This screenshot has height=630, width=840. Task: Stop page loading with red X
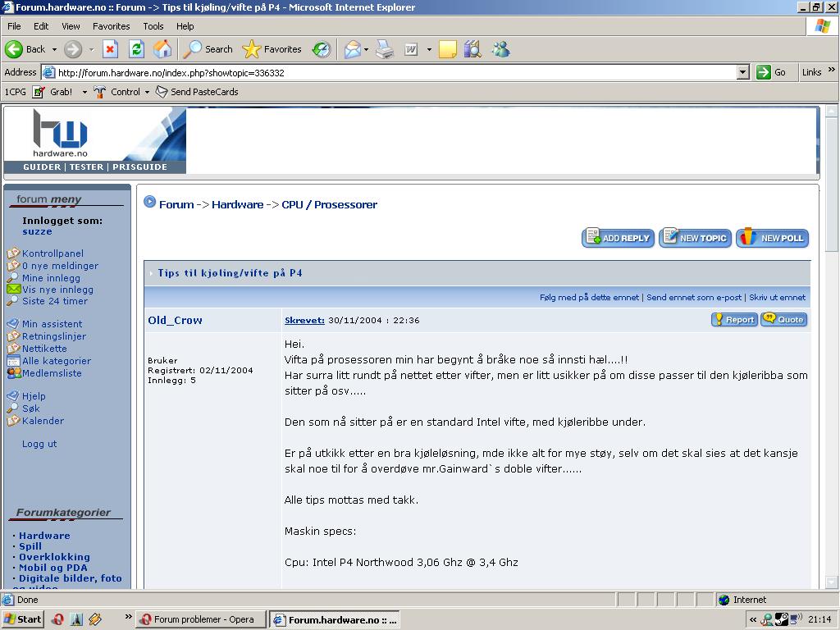tap(110, 49)
